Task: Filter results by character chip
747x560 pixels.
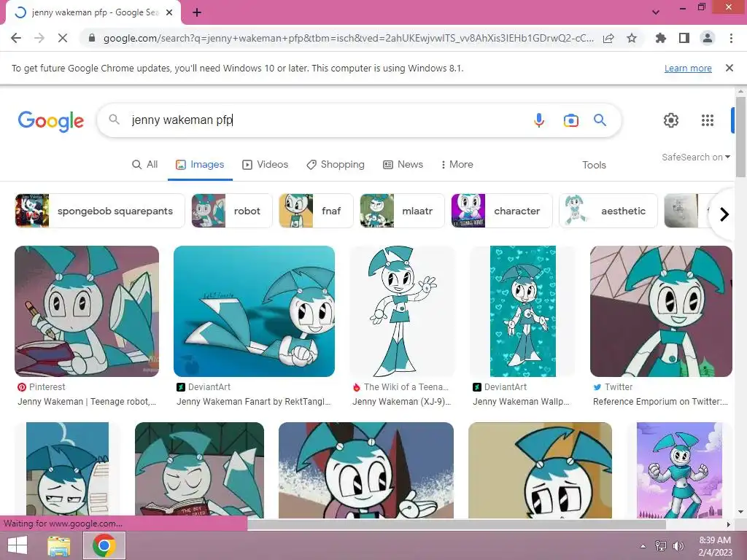Action: pyautogui.click(x=502, y=211)
